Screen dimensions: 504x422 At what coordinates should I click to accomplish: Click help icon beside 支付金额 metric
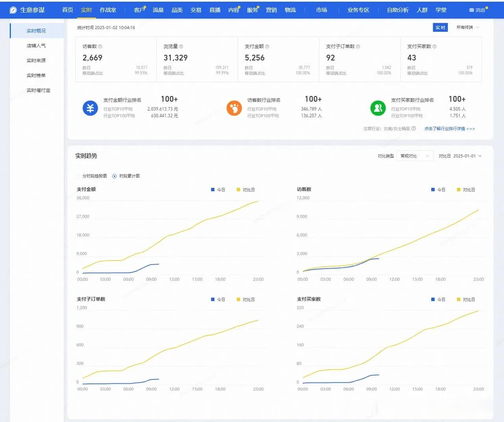click(267, 46)
